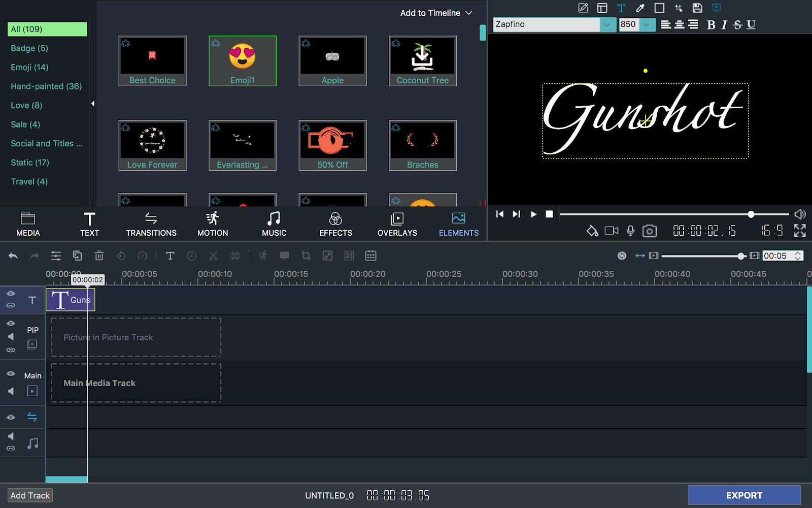The image size is (812, 508).
Task: Click the Add Track button
Action: tap(30, 495)
